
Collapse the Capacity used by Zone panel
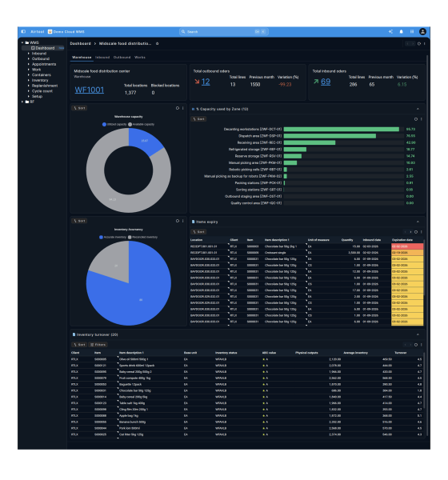click(418, 109)
